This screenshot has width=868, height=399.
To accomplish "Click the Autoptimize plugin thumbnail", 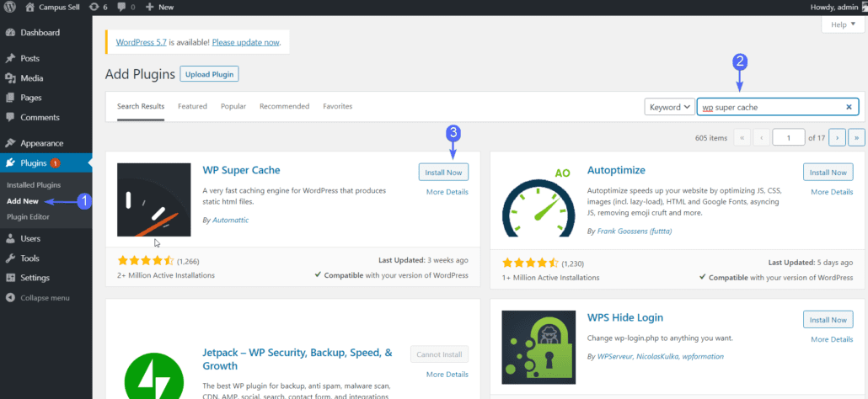I will click(539, 199).
